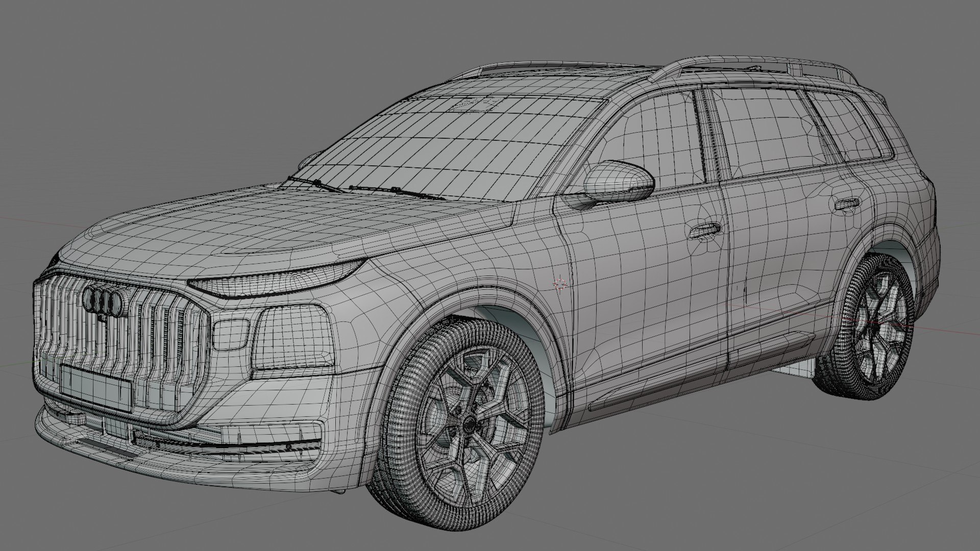Click the 3D cursor on the front fender
This screenshot has width=980, height=551.
pyautogui.click(x=560, y=284)
